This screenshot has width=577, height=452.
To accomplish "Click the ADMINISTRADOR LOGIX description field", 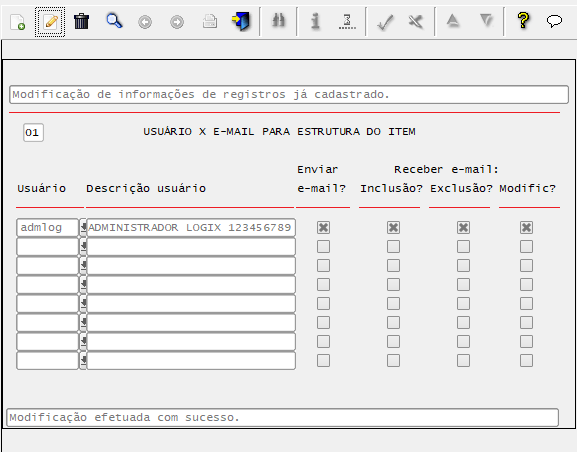I will click(x=191, y=227).
